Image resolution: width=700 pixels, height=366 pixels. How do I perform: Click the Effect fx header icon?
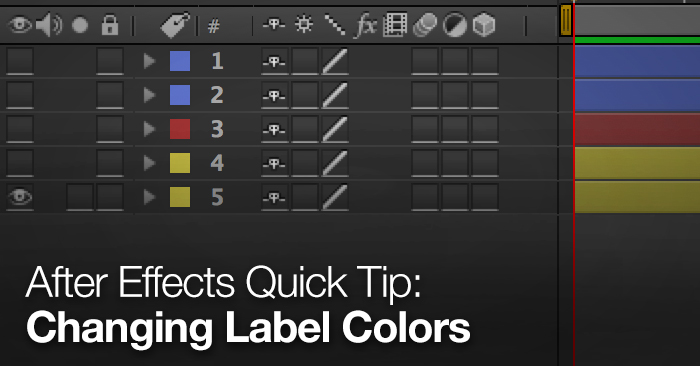coord(365,25)
